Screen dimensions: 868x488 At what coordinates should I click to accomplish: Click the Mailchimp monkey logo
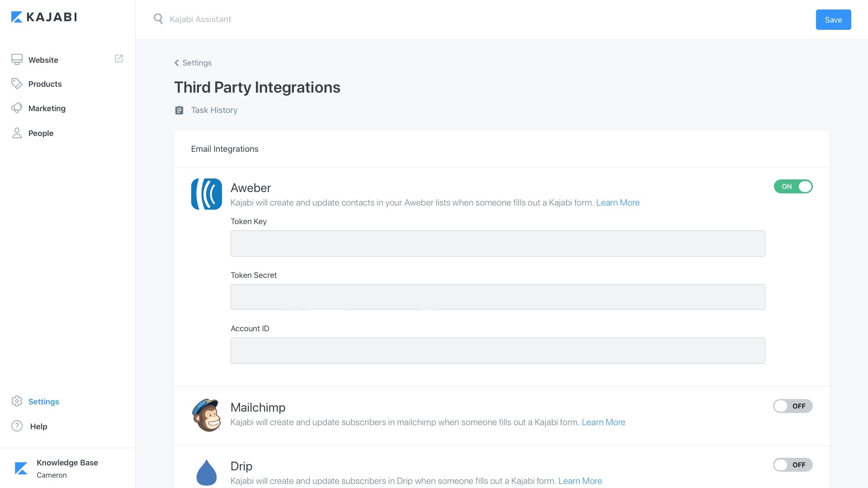coord(207,415)
